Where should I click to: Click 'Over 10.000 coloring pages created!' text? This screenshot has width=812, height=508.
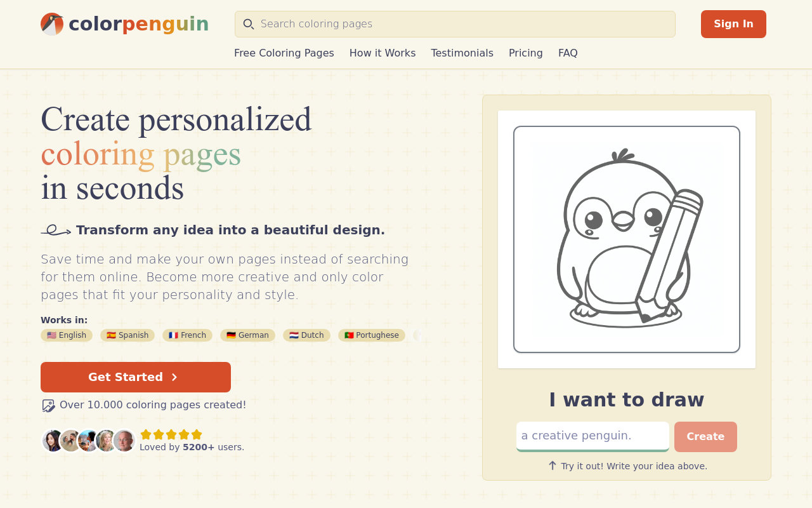(153, 404)
